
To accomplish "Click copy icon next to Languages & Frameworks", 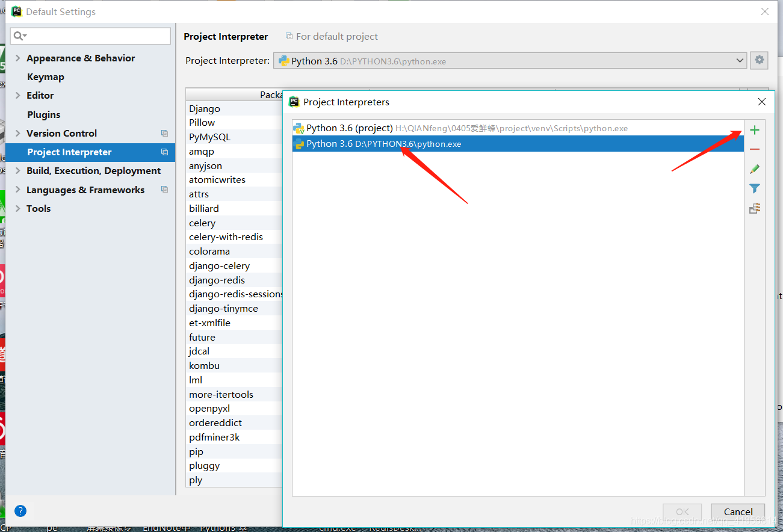I will [x=164, y=190].
